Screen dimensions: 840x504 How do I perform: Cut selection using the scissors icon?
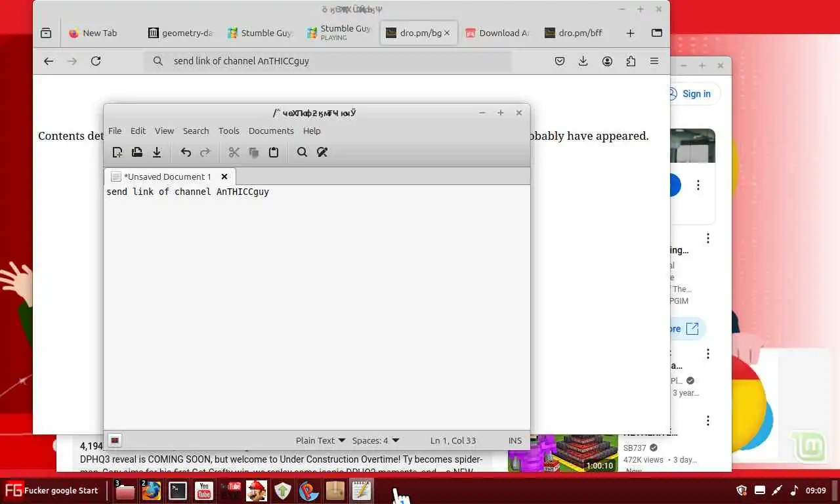[x=234, y=152]
